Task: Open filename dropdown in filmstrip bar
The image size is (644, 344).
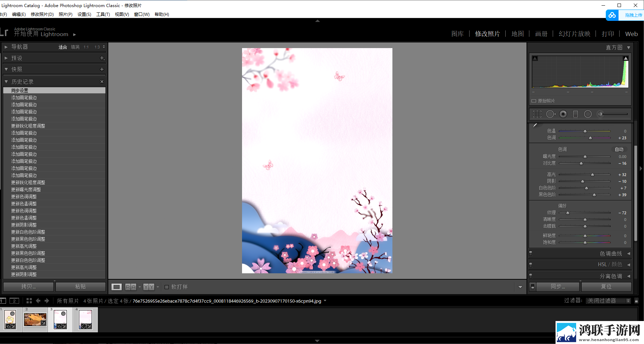Action: coord(325,301)
